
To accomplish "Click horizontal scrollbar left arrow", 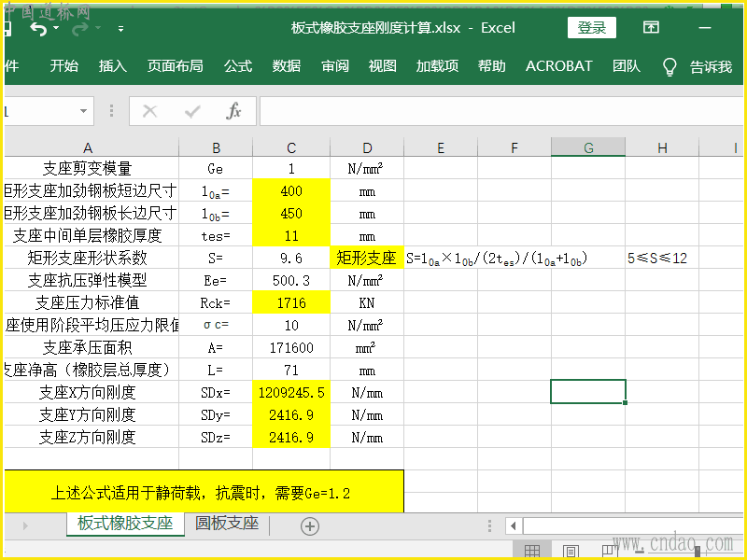I will point(514,525).
